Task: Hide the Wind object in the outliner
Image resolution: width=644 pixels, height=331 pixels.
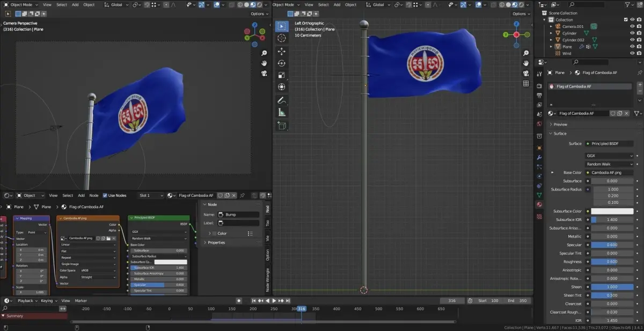Action: [632, 53]
